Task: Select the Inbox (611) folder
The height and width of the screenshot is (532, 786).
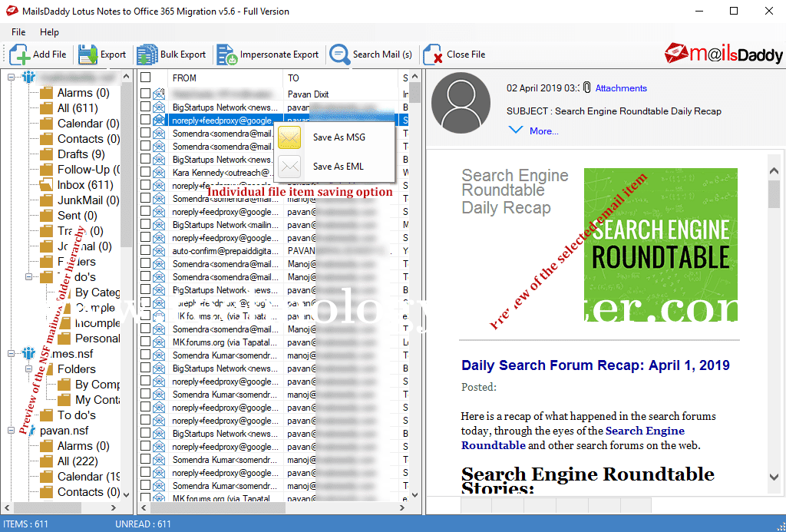Action: click(85, 185)
